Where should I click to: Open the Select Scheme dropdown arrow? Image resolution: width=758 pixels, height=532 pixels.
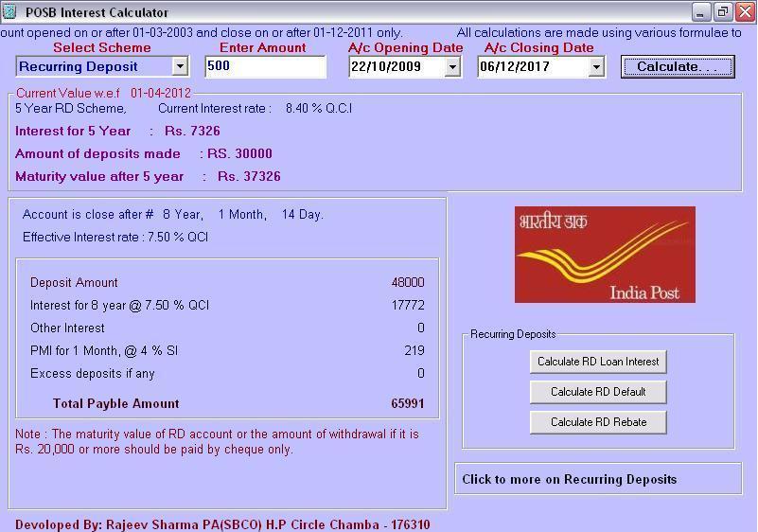point(180,66)
